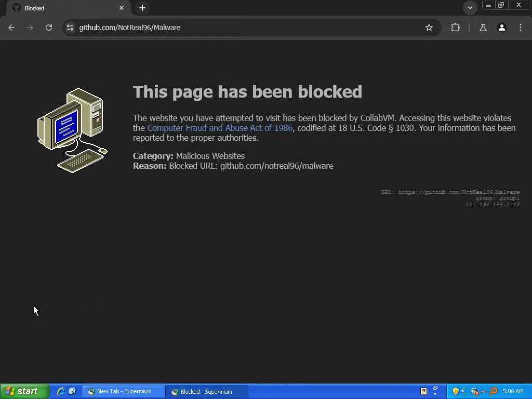Click the forward navigation arrow

coord(30,28)
